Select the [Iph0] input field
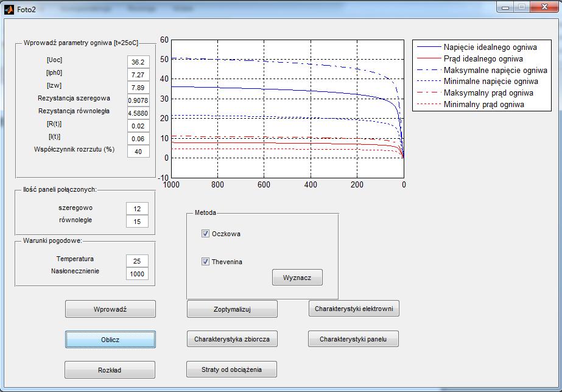This screenshot has width=562, height=392. 138,74
